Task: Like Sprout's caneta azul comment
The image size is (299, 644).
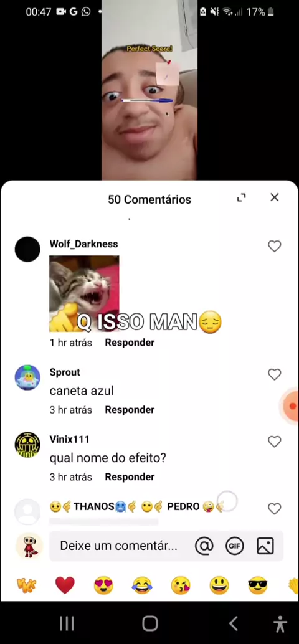Action: pyautogui.click(x=274, y=374)
